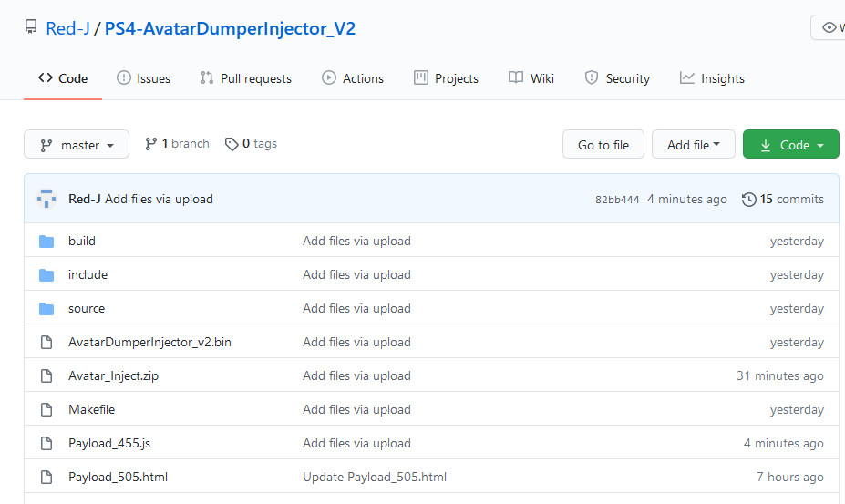Click '31 minutes ago' timestamp

[x=779, y=375]
